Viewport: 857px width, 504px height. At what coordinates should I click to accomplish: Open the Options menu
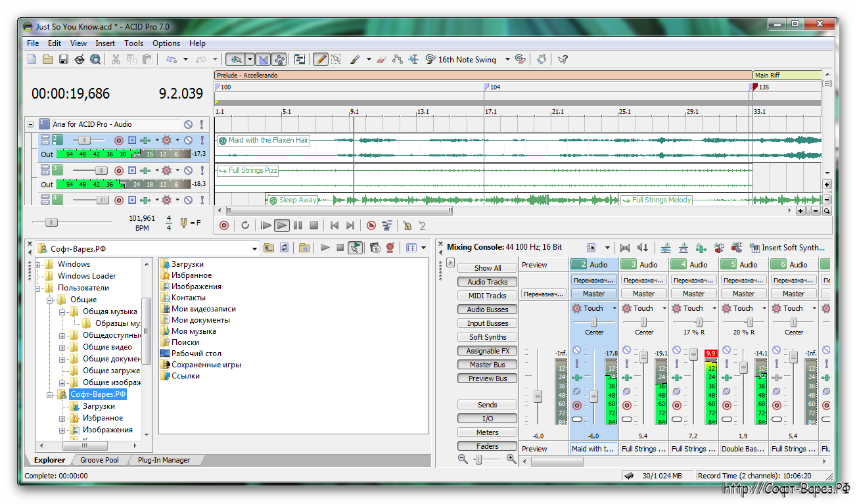[166, 43]
